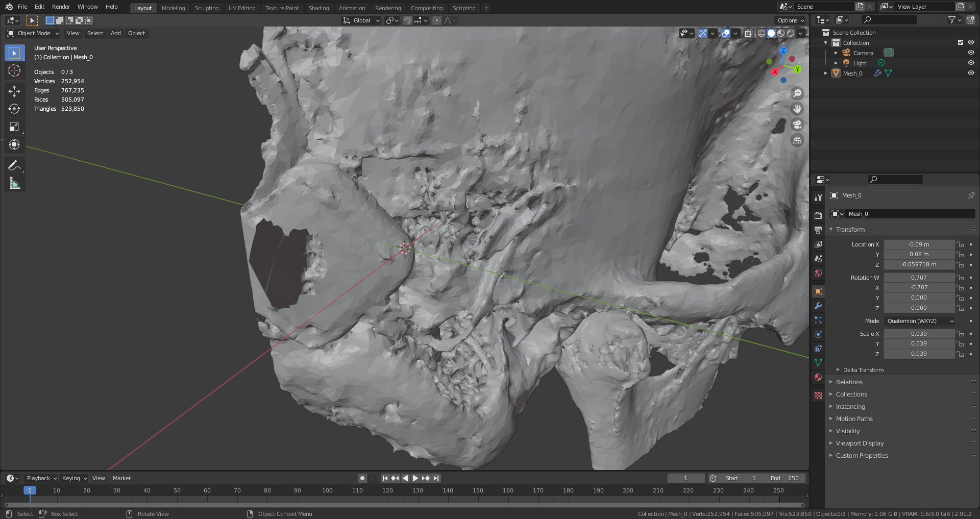980x519 pixels.
Task: Select the Move tool in the toolbar
Action: [14, 91]
